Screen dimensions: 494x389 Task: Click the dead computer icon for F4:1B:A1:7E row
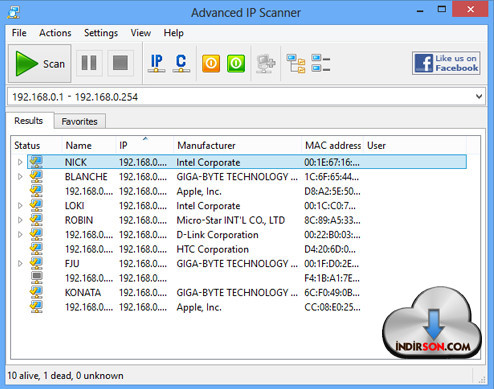click(x=36, y=277)
